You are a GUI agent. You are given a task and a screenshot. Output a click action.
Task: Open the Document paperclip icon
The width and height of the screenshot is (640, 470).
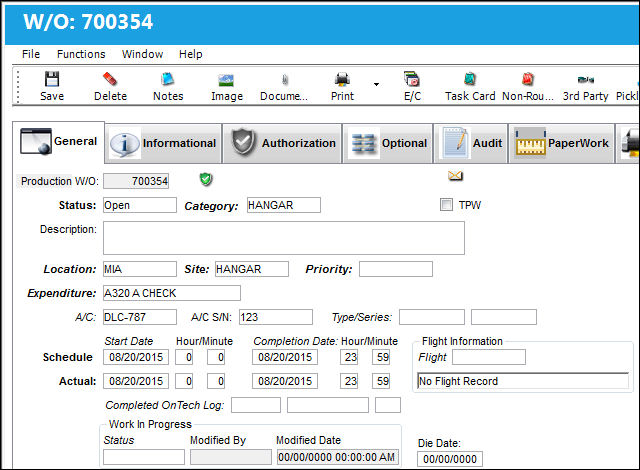285,80
